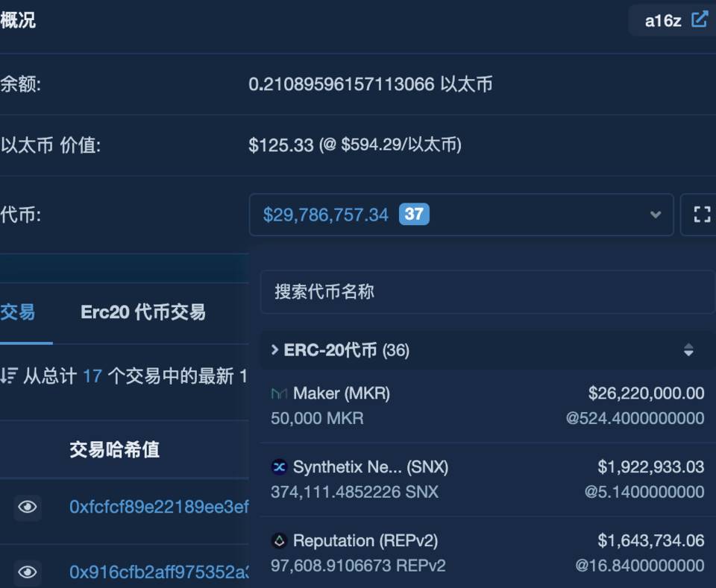
Task: Click the Synthetix (SNX) token logo
Action: point(279,467)
